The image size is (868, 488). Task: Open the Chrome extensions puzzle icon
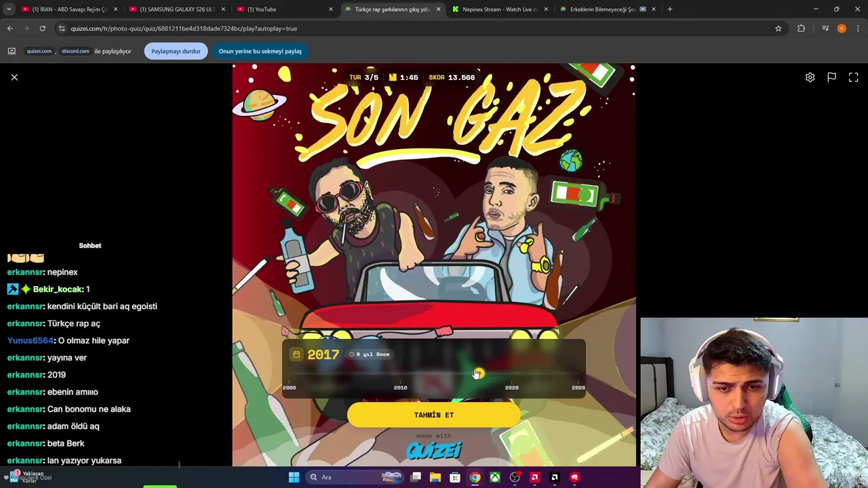[x=802, y=28]
